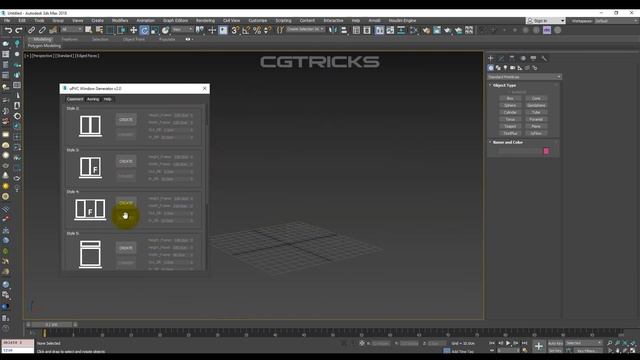Image resolution: width=640 pixels, height=360 pixels.
Task: Open the Utilities wrench tab
Action: [x=544, y=59]
